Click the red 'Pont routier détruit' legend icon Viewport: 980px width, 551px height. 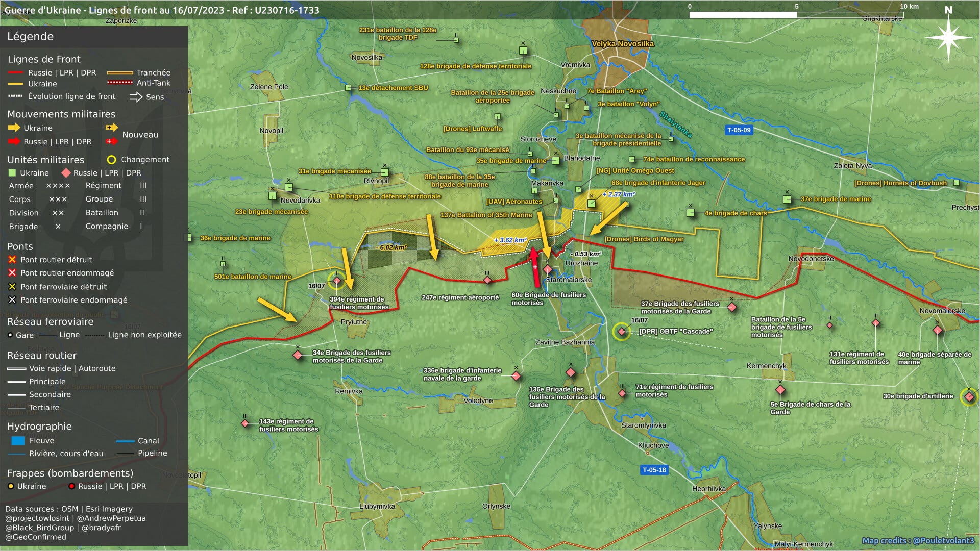[12, 260]
